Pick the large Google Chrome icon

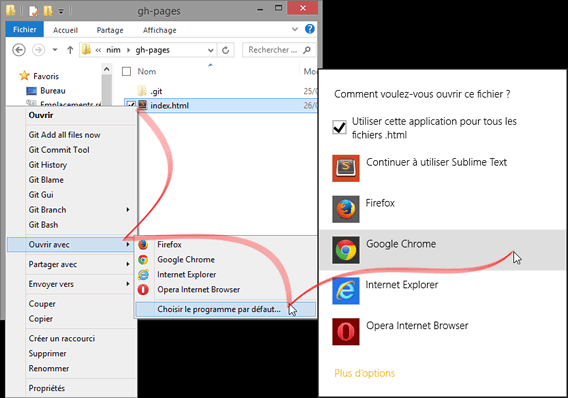346,250
